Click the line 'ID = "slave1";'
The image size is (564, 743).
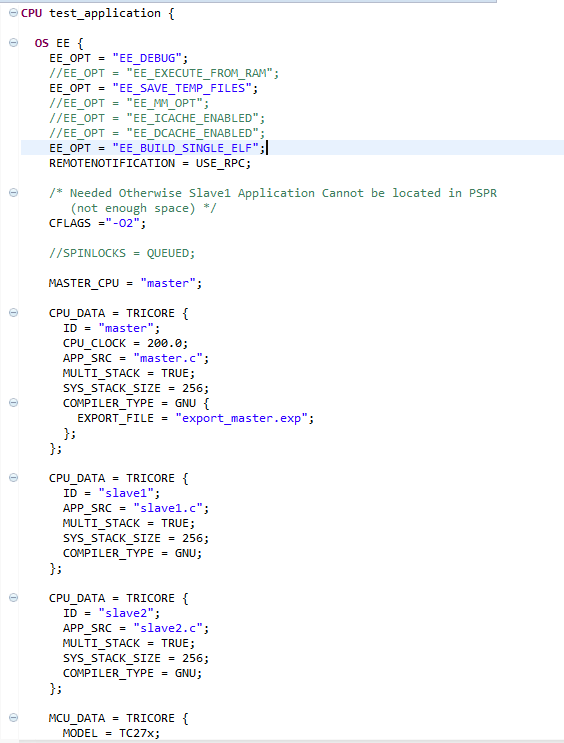(111, 493)
